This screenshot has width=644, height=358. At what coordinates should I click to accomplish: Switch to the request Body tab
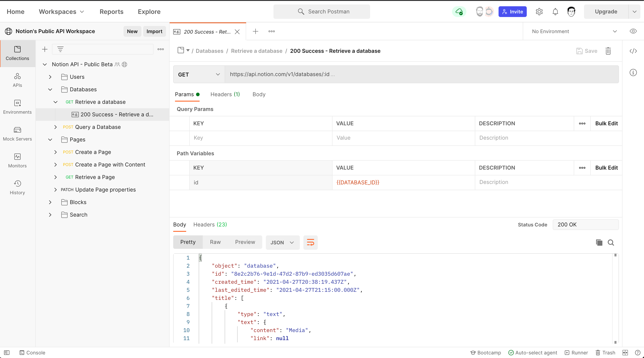[259, 94]
